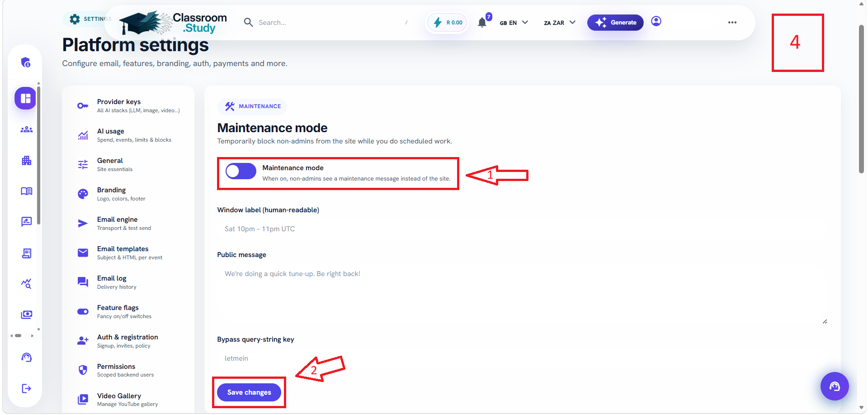Screen dimensions: 868x415
Task: Click the sidebar scroll down arrow
Action: point(38,329)
